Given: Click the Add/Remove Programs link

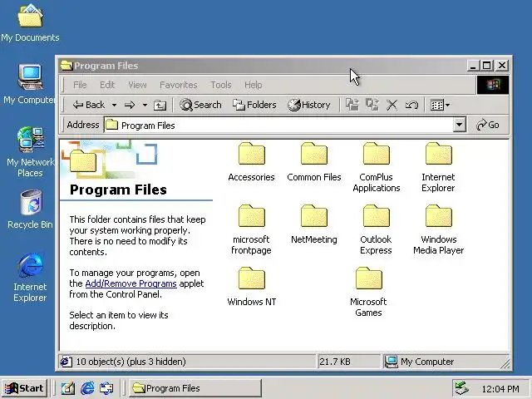Looking at the screenshot, I should [x=131, y=283].
